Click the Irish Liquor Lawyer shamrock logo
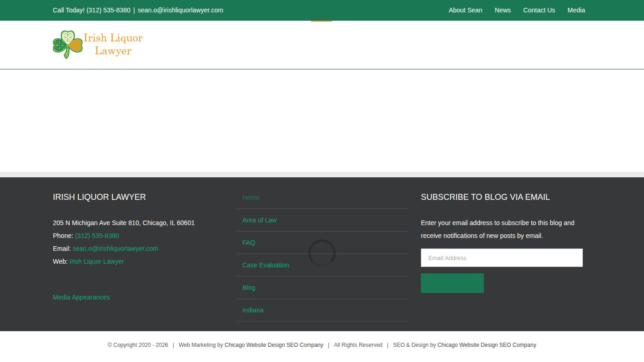This screenshot has width=644, height=362. 98,45
